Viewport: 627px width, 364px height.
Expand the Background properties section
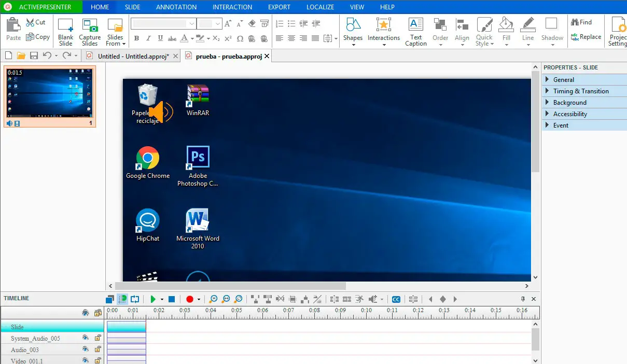pyautogui.click(x=569, y=103)
